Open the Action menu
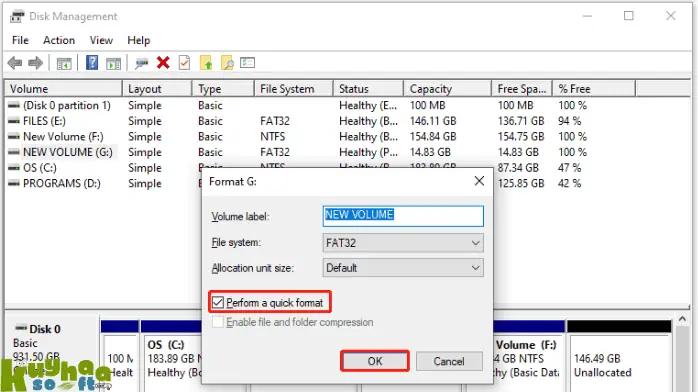The image size is (698, 392). pyautogui.click(x=59, y=40)
